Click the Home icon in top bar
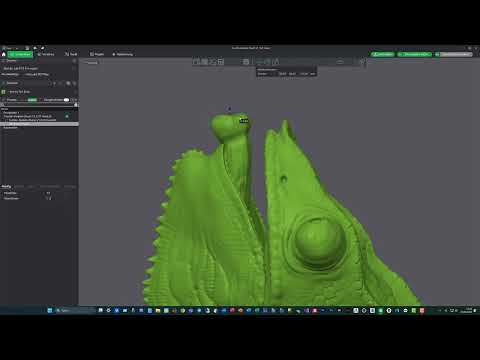The height and width of the screenshot is (360, 480). (4, 54)
